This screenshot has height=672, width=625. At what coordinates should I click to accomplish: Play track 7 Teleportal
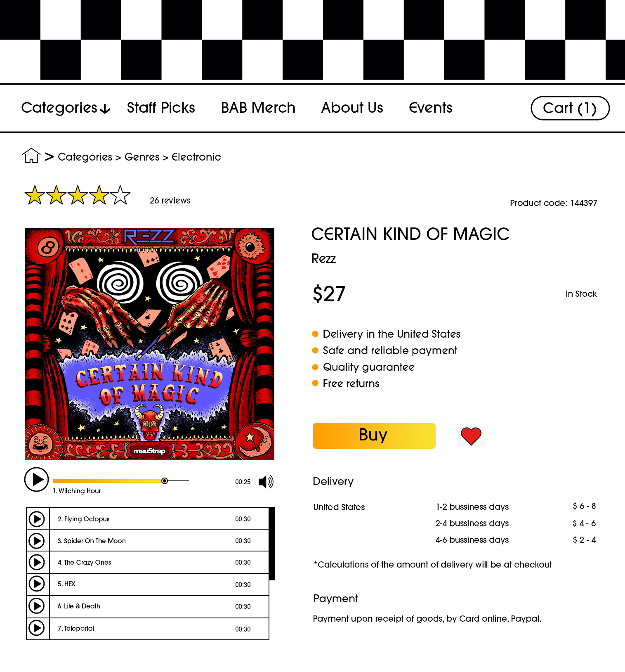click(x=37, y=628)
